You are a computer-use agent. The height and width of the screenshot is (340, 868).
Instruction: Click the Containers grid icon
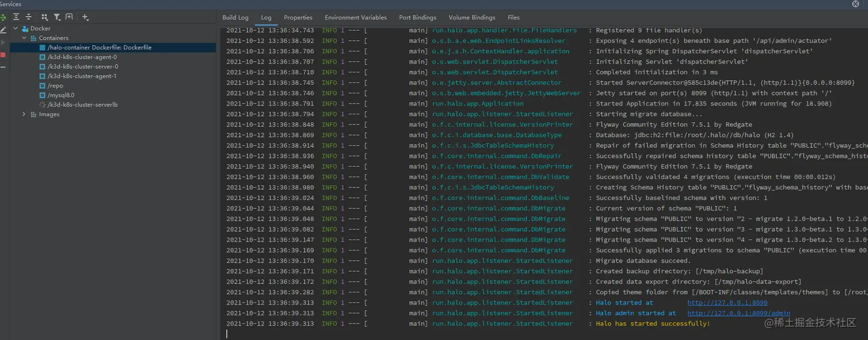click(34, 38)
